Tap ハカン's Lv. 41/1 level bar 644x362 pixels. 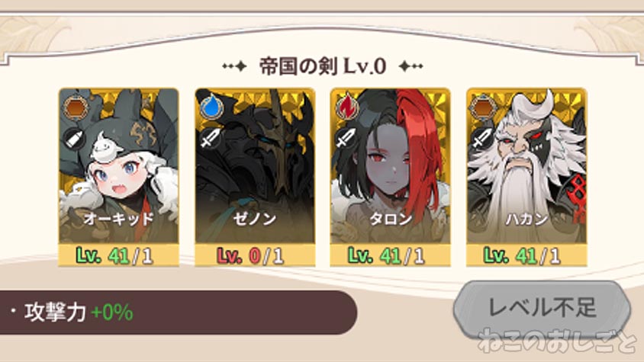coord(526,255)
